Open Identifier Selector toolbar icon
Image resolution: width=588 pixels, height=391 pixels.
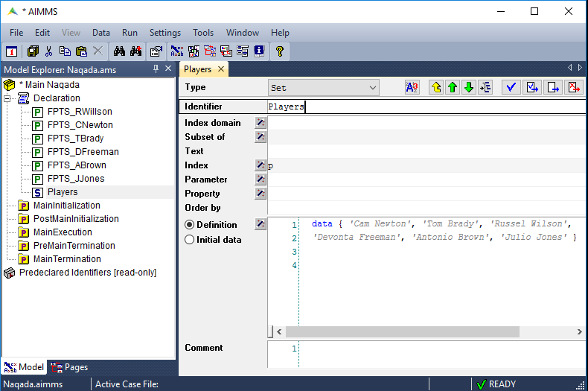click(194, 51)
